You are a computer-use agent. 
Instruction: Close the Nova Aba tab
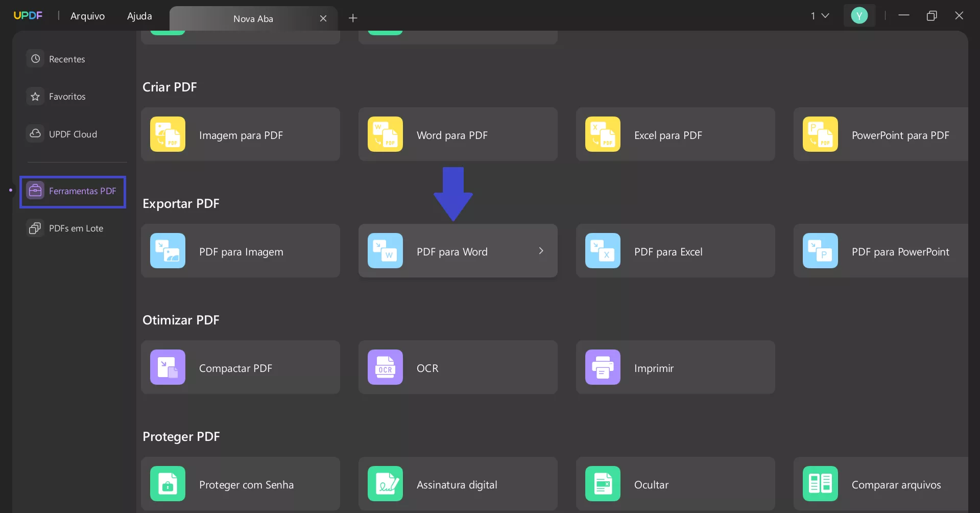tap(323, 18)
